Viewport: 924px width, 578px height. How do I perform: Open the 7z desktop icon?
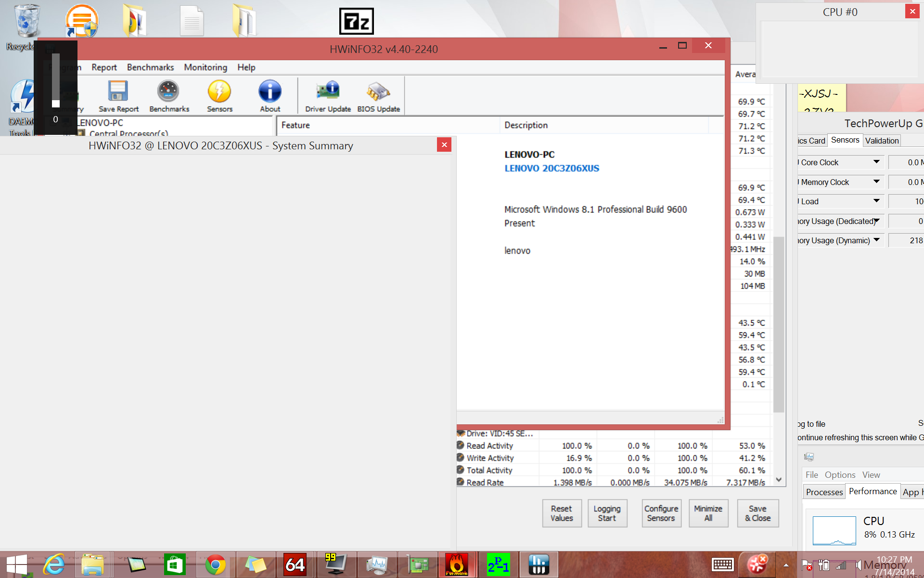click(x=356, y=21)
